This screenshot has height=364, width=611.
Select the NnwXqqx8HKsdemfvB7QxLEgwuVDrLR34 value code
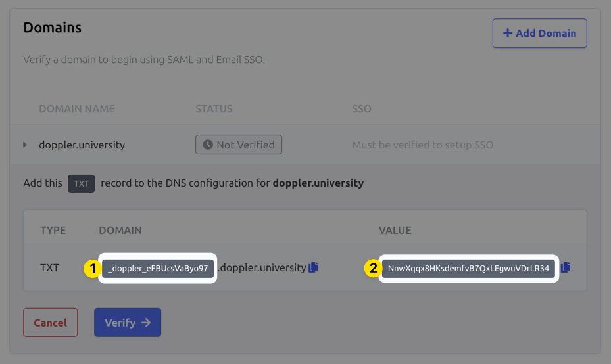468,268
